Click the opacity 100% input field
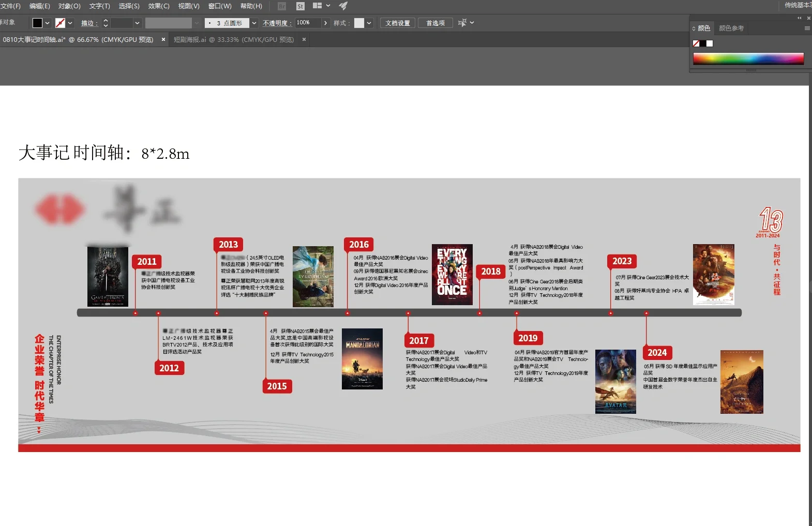This screenshot has height=526, width=812. point(308,23)
